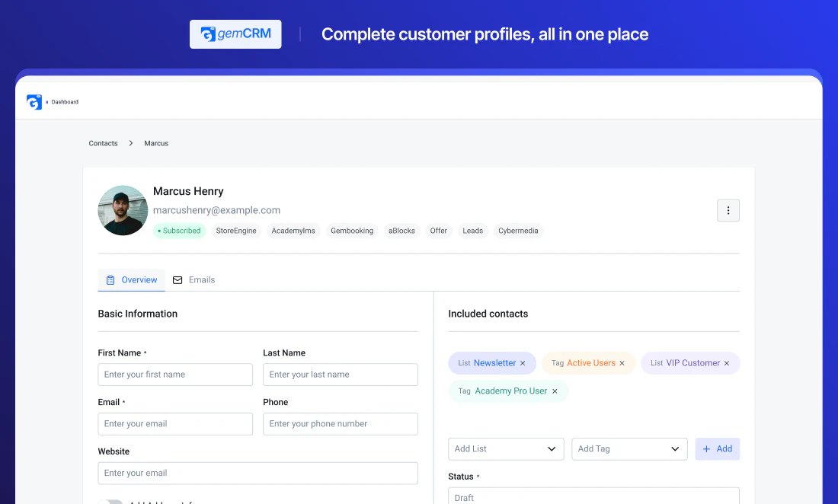Remove the Newsletter list chip
838x504 pixels.
coord(523,364)
